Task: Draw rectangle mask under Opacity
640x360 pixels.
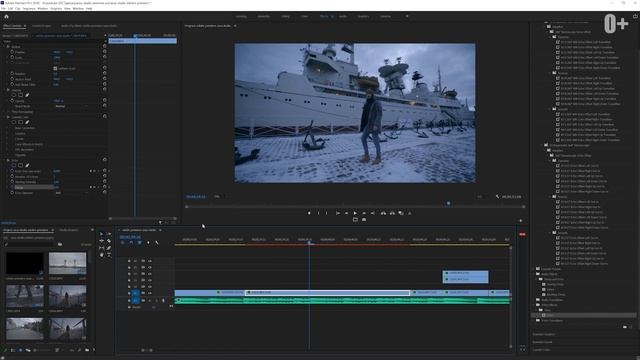Action: point(20,95)
